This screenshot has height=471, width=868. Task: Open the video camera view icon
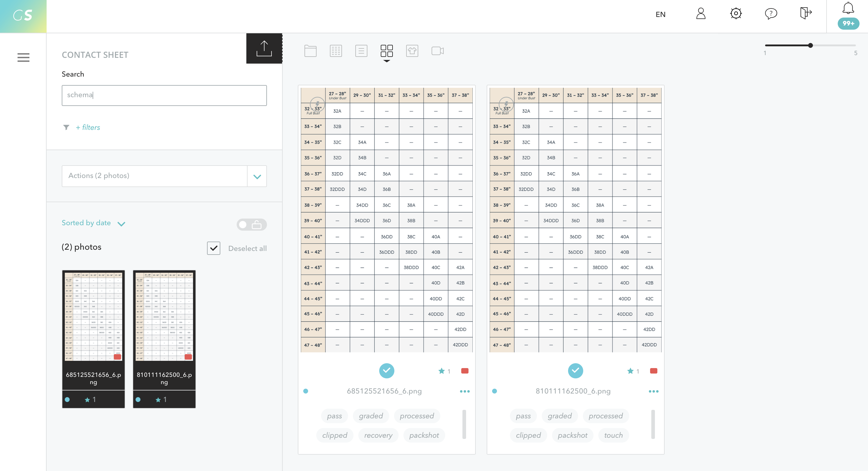(437, 51)
